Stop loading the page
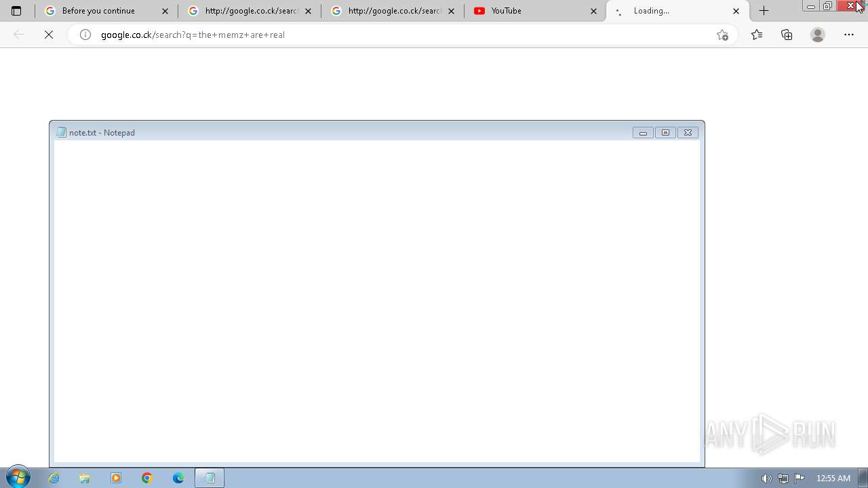Viewport: 868px width, 488px height. coord(49,35)
